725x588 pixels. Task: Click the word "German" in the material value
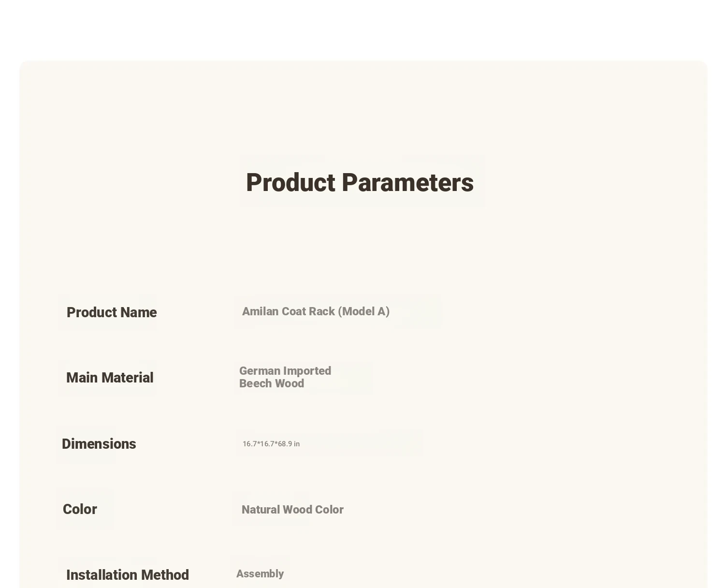pyautogui.click(x=260, y=371)
